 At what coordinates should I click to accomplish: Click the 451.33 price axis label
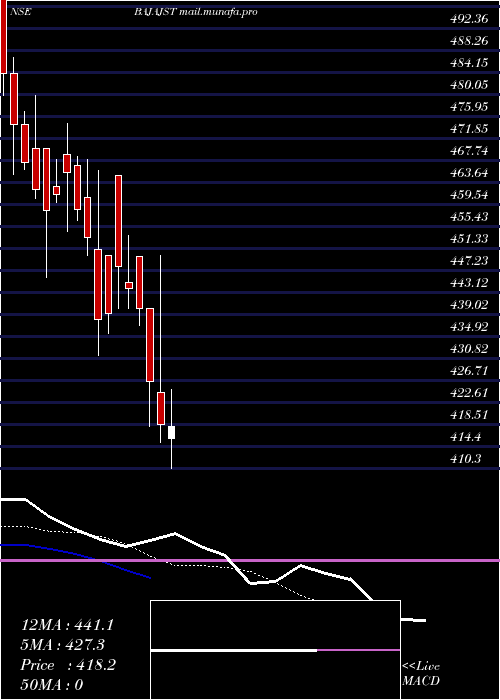pos(468,238)
